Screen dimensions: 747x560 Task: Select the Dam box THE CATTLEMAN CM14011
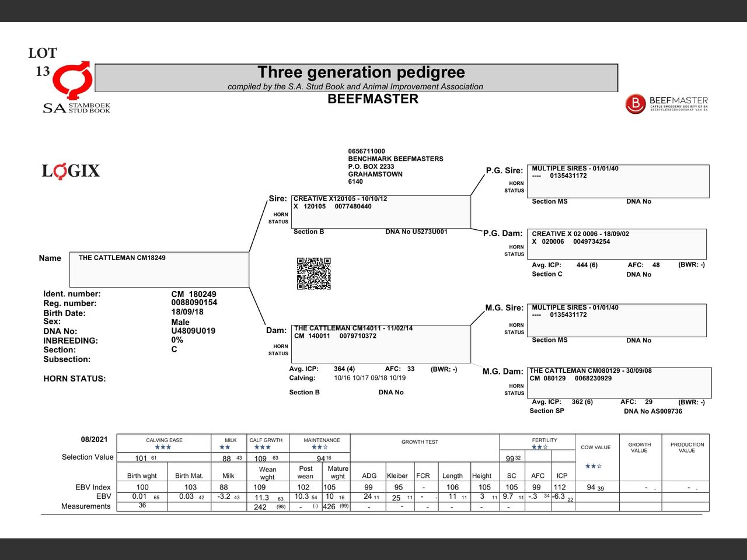[x=382, y=344]
